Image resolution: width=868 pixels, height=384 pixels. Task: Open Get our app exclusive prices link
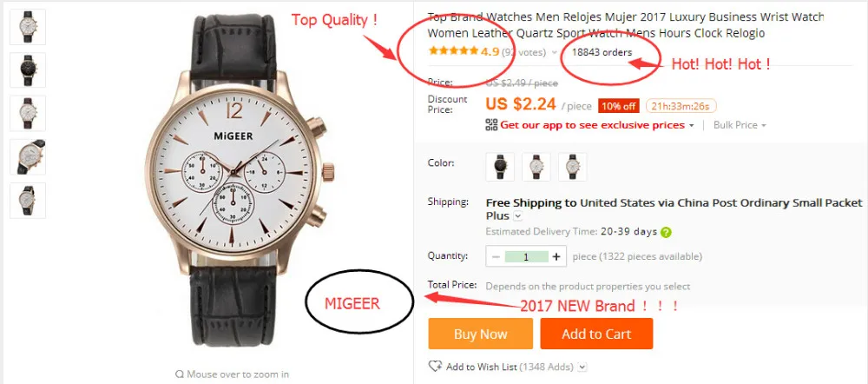pos(592,125)
